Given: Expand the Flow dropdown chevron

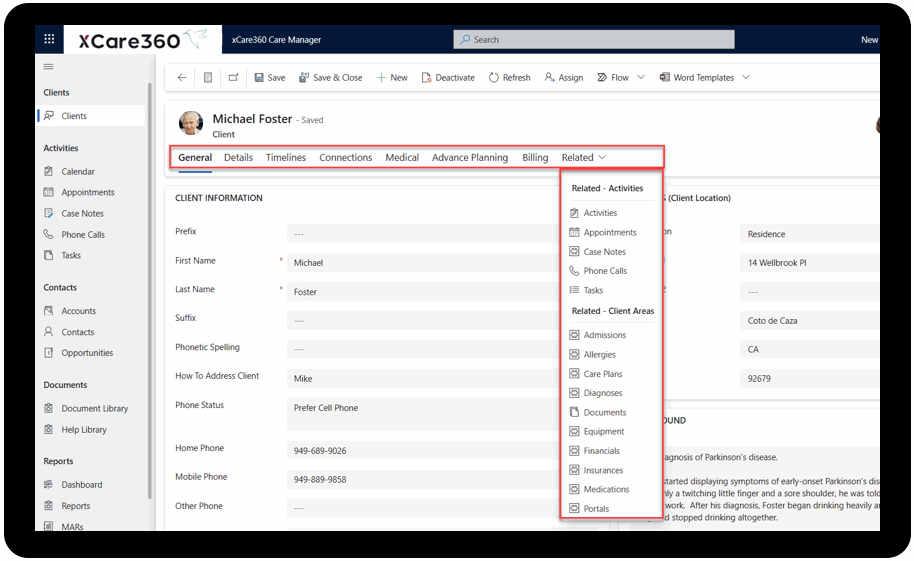Looking at the screenshot, I should (641, 77).
